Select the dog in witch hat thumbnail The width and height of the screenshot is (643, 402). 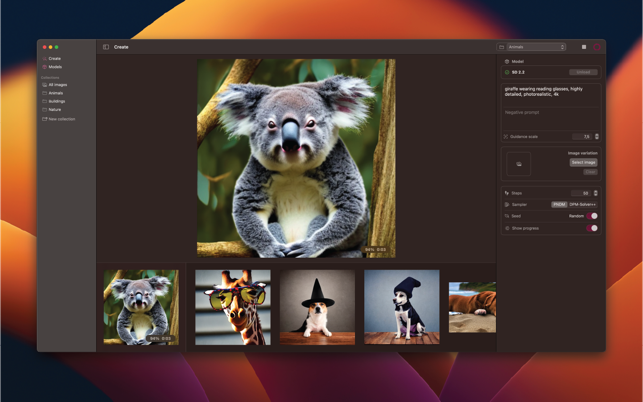(x=317, y=307)
